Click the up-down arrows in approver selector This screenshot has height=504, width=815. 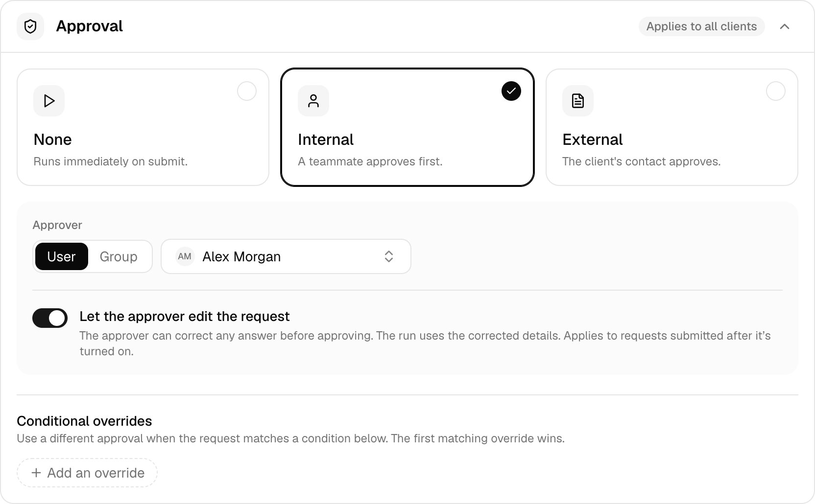click(389, 256)
